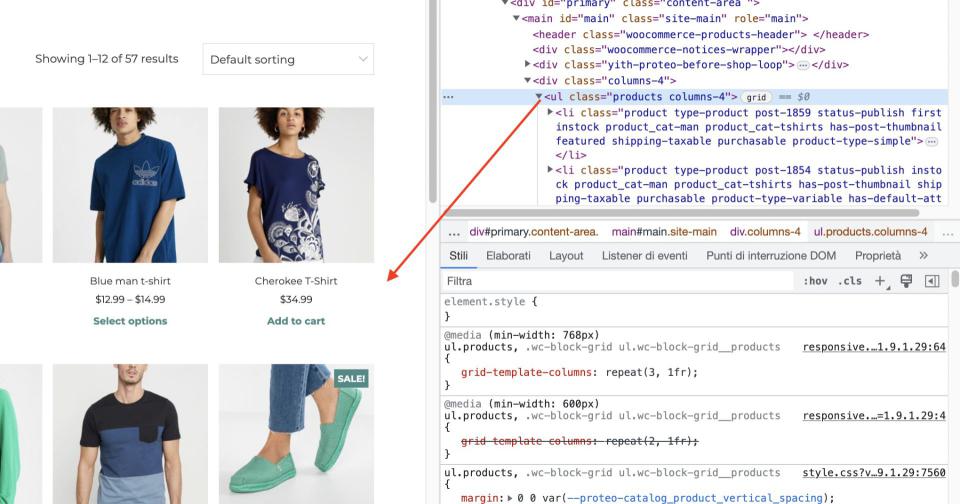Toggle the grid overlay badge on ul.products
960x504 pixels.
point(757,97)
